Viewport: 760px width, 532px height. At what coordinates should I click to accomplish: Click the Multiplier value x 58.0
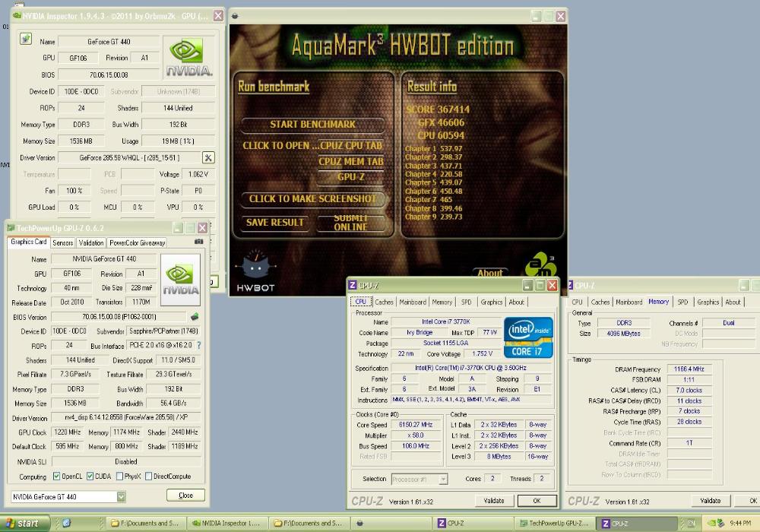coord(416,435)
